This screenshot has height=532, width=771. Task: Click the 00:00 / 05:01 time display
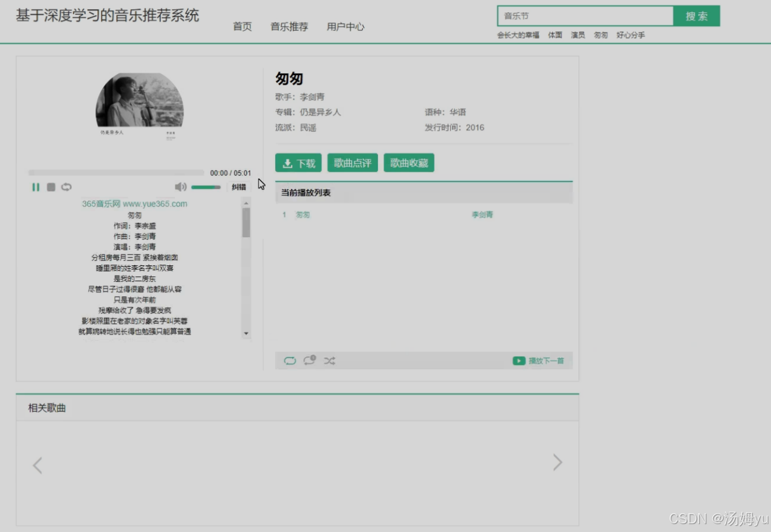(230, 173)
